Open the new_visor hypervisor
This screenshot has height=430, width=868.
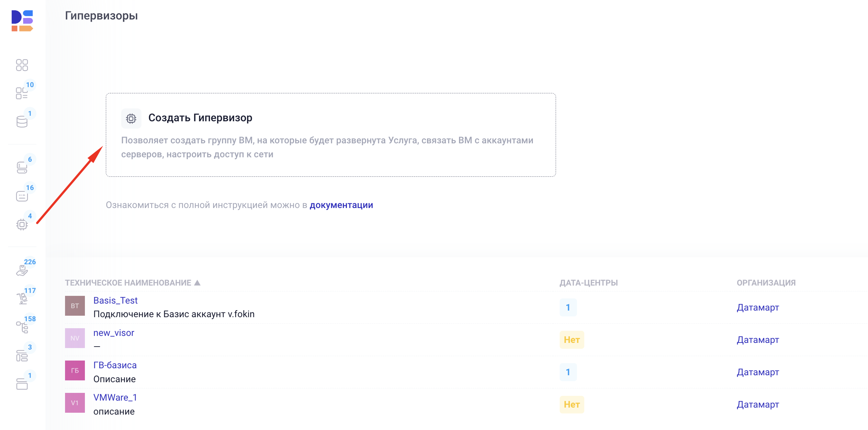click(x=114, y=333)
